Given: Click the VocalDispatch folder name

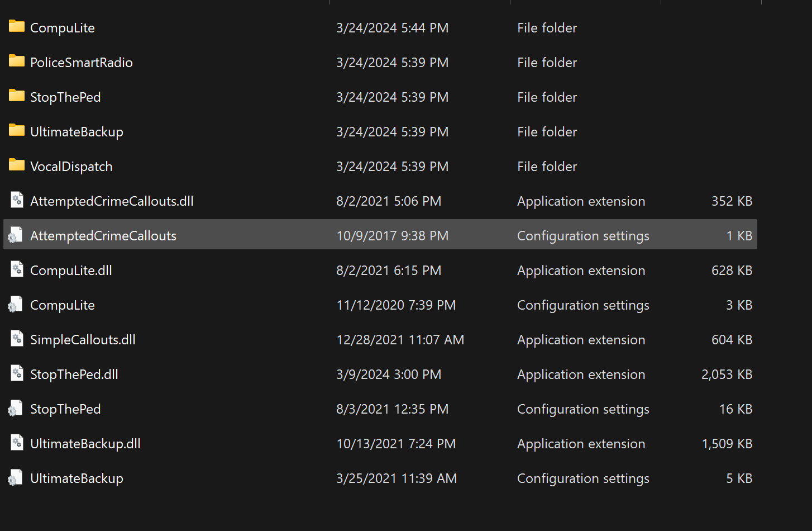Looking at the screenshot, I should [x=71, y=167].
